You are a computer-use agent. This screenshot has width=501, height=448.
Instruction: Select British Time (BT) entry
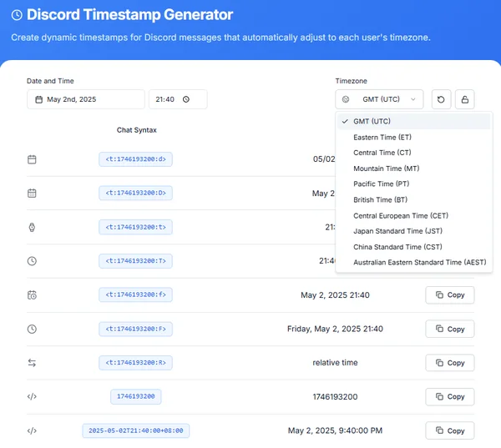pyautogui.click(x=413, y=200)
